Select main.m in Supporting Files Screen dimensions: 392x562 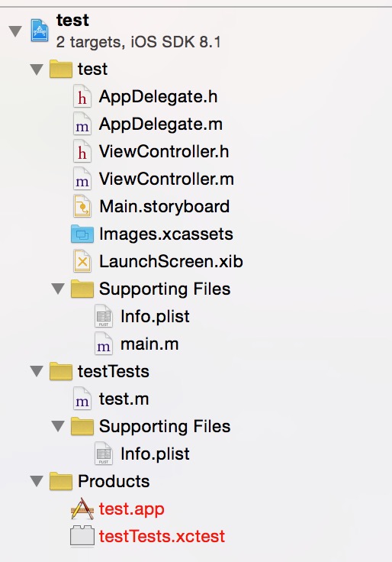(149, 344)
